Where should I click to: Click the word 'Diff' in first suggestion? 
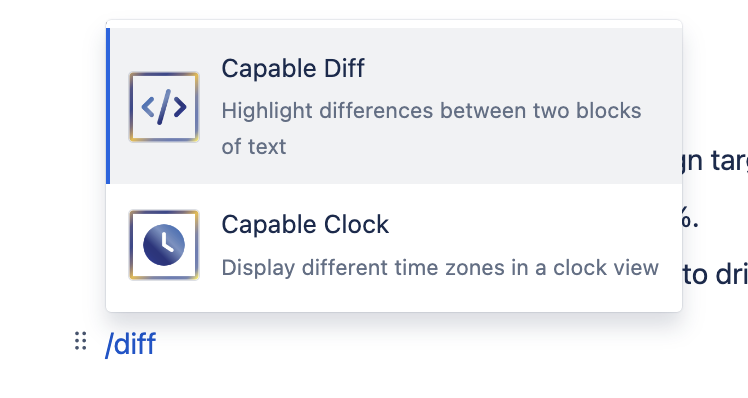tap(344, 69)
